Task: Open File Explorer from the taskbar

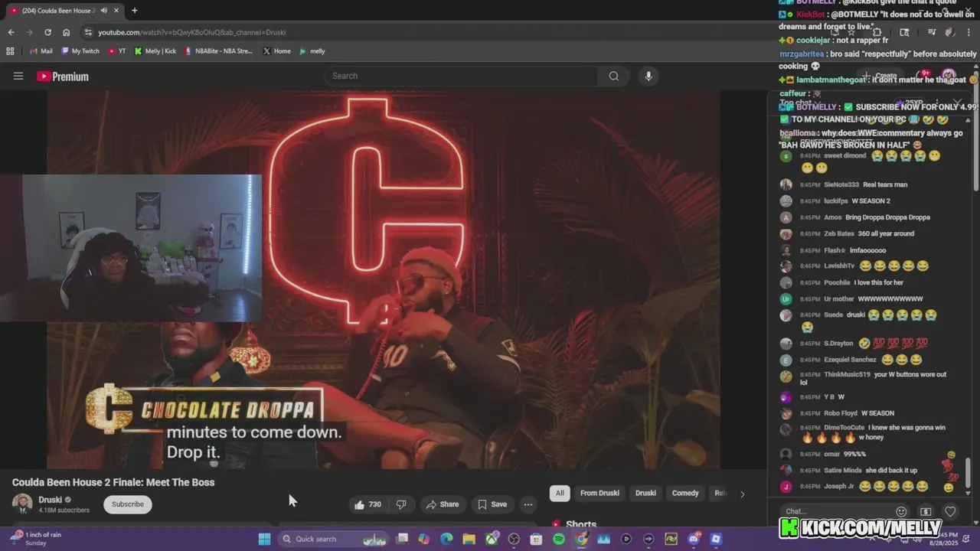Action: pyautogui.click(x=469, y=539)
